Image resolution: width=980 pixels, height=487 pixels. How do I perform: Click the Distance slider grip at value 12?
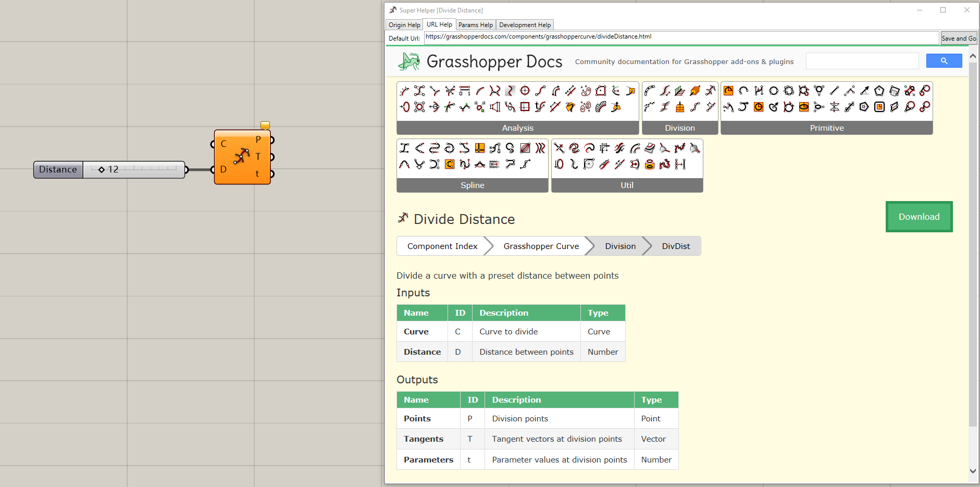click(x=102, y=169)
